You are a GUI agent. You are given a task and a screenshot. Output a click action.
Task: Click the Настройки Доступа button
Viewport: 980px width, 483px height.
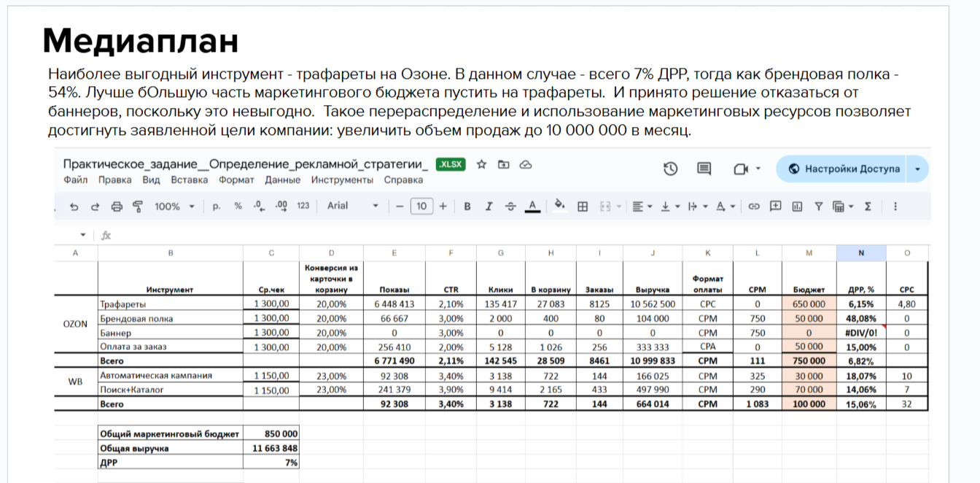point(852,169)
